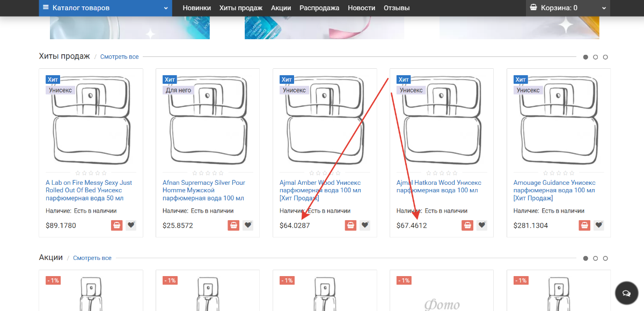Click the Хиты продаж section heading
This screenshot has width=644, height=311.
pos(64,56)
